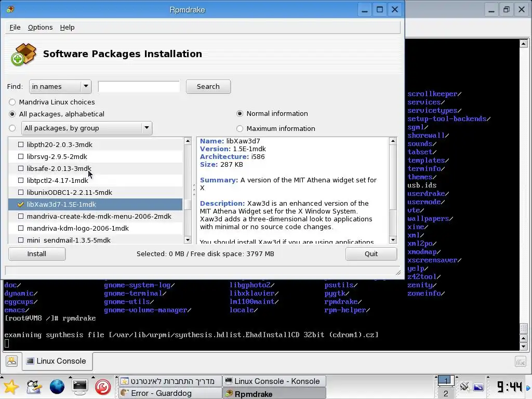Click the mini_sendmail-1.3.5-5mdk package row
The height and width of the screenshot is (399, 532).
tap(96, 240)
